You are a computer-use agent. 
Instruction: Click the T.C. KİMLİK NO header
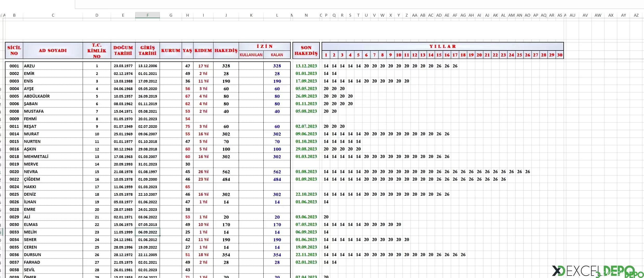tap(97, 50)
